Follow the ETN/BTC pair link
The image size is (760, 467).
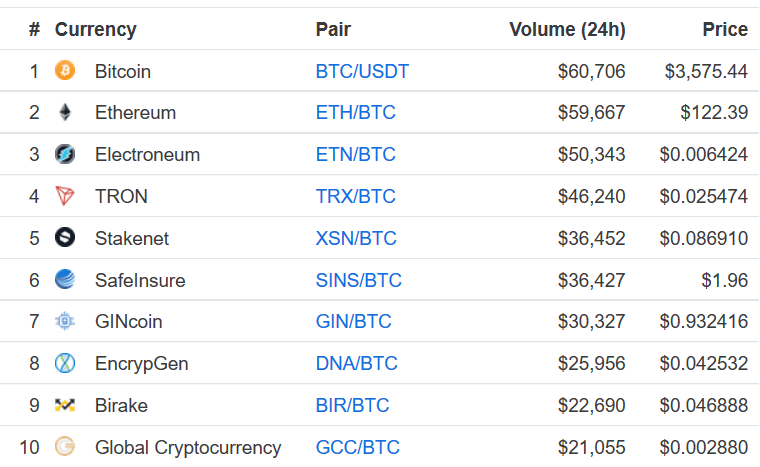[355, 154]
